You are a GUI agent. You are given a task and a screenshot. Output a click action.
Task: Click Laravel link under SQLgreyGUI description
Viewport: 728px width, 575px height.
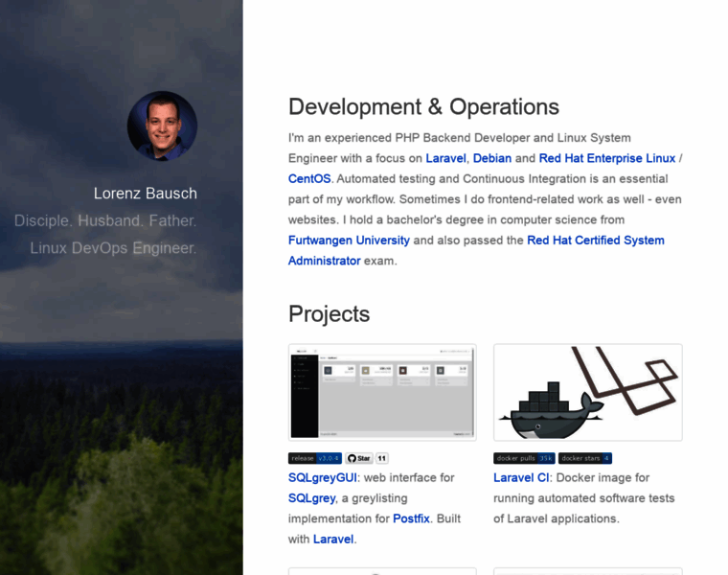[333, 539]
